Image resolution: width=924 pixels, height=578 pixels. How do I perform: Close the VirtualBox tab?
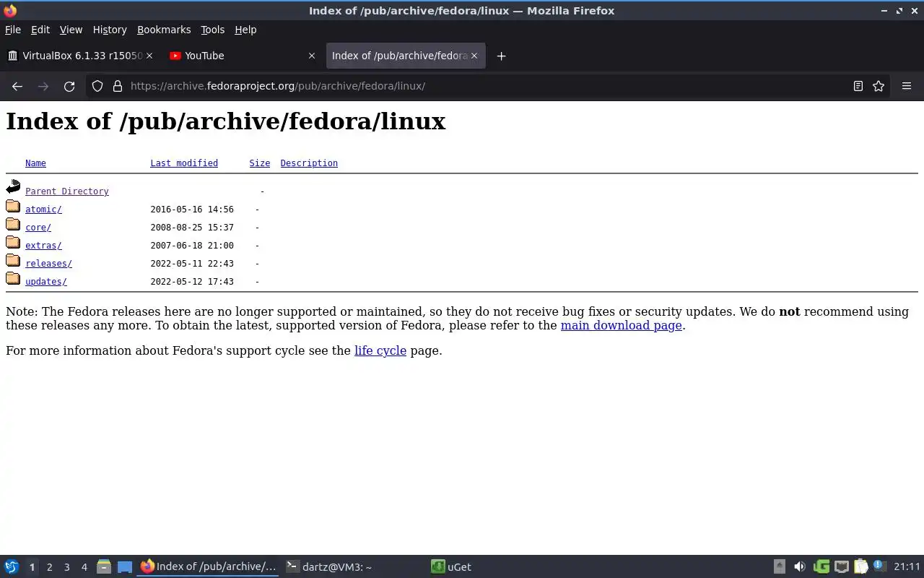tap(149, 56)
